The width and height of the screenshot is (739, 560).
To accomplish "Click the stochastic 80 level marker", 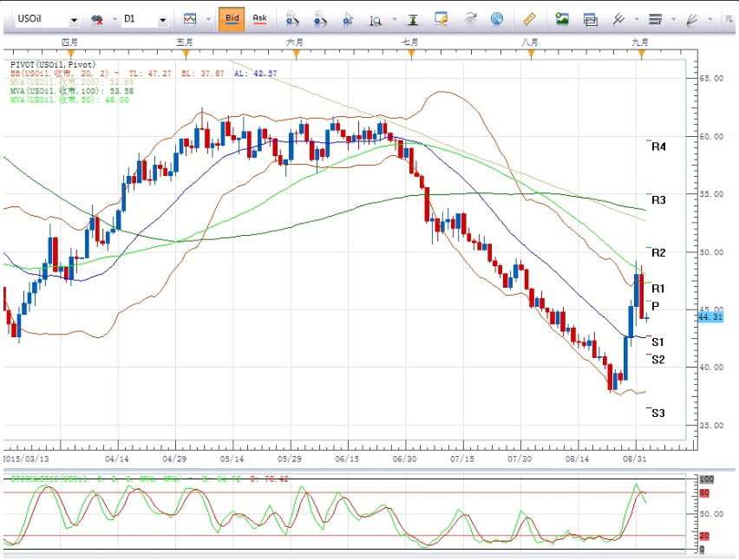I will 704,492.
